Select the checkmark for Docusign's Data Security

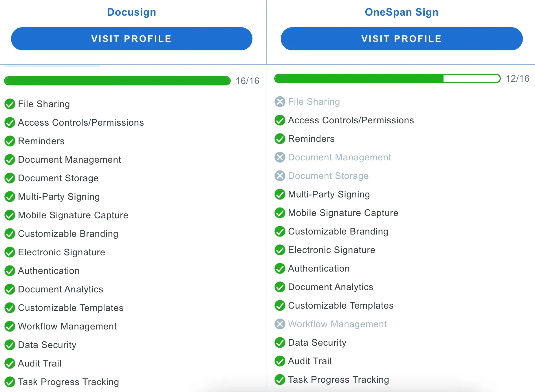point(10,345)
